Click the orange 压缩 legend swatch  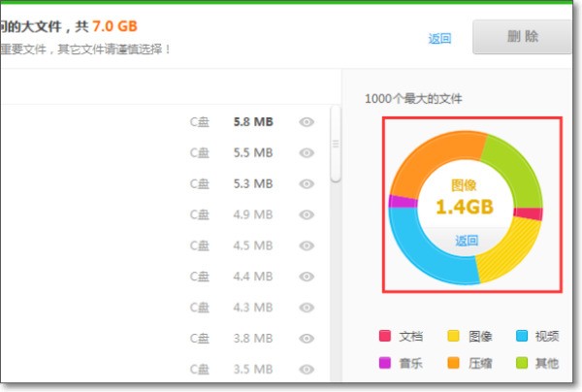coord(453,363)
